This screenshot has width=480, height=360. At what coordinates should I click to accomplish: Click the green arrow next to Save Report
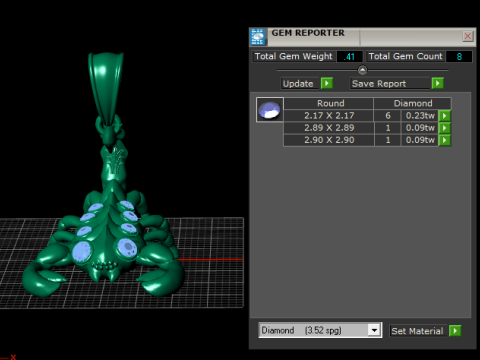point(437,83)
